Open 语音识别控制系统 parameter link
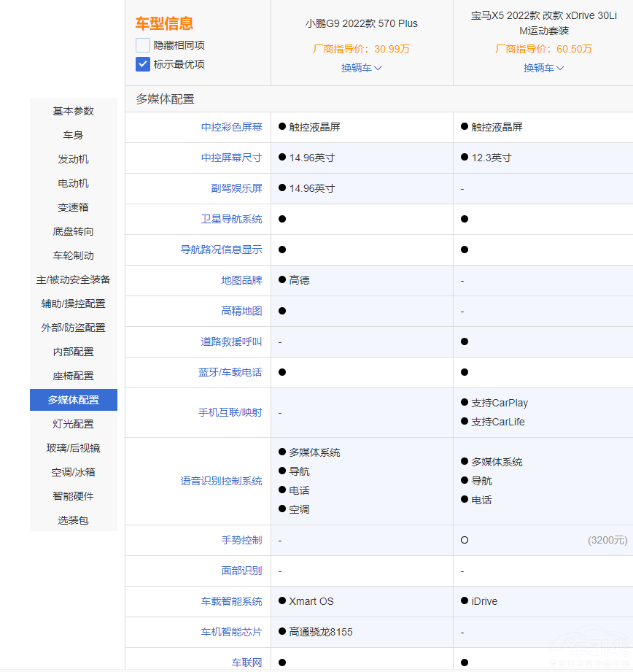Screen dimensions: 633x672 tap(221, 482)
